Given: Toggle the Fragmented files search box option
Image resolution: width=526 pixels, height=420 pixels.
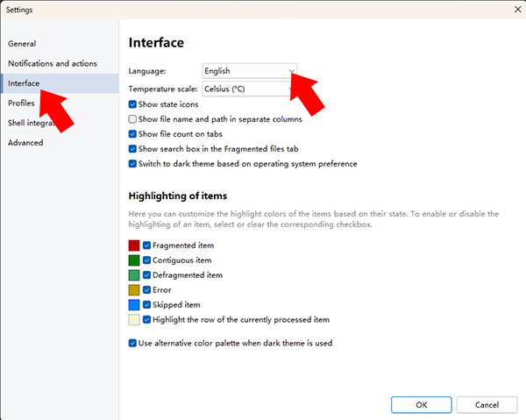Looking at the screenshot, I should (132, 149).
